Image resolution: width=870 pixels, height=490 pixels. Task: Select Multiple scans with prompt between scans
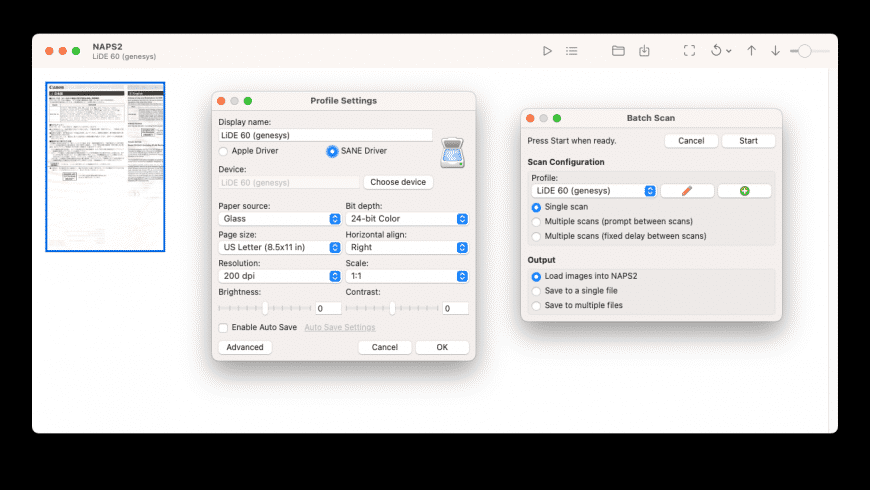point(536,221)
